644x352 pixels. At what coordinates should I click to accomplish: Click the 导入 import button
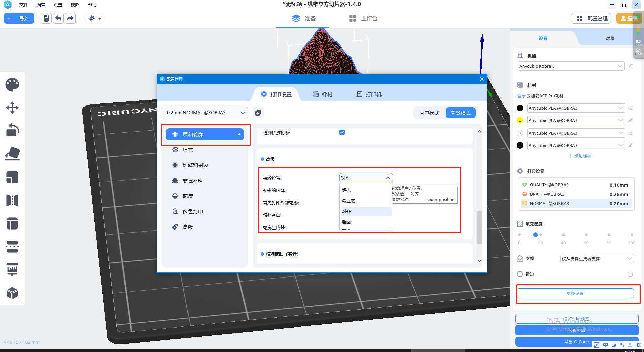tap(19, 18)
